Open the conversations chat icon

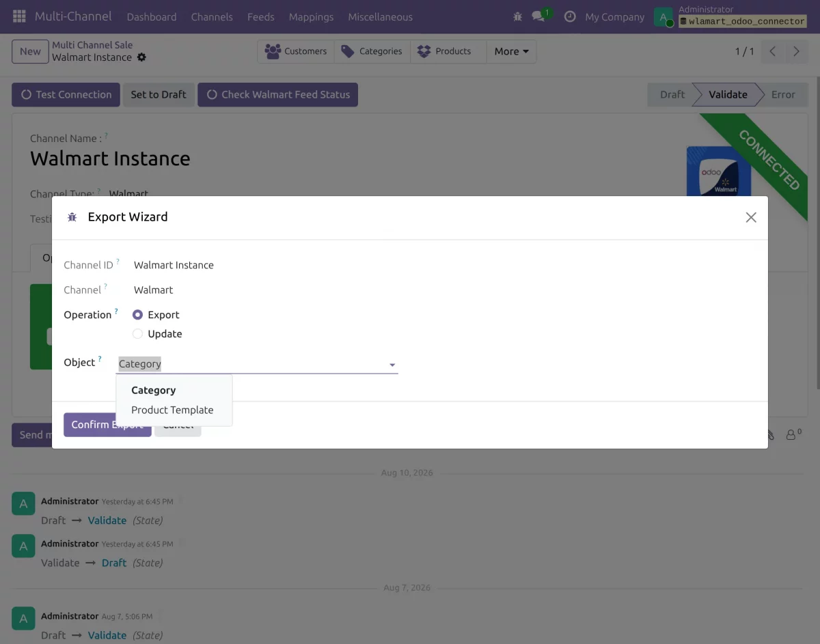(539, 16)
